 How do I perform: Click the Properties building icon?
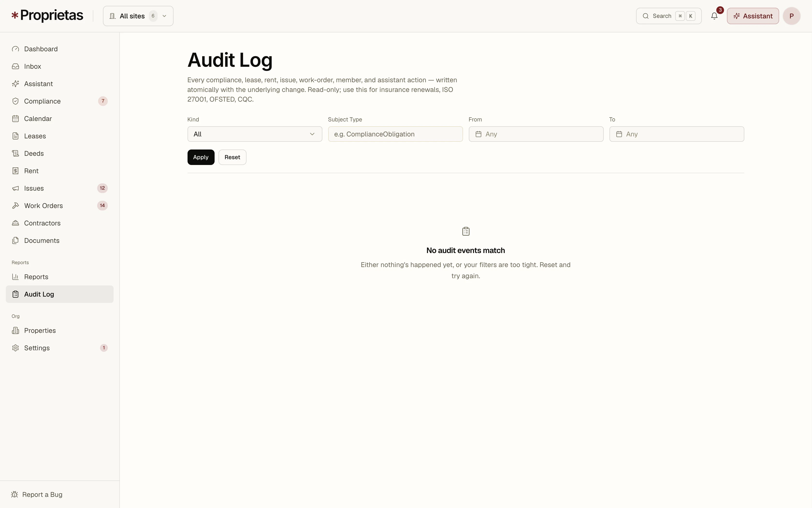pos(15,331)
